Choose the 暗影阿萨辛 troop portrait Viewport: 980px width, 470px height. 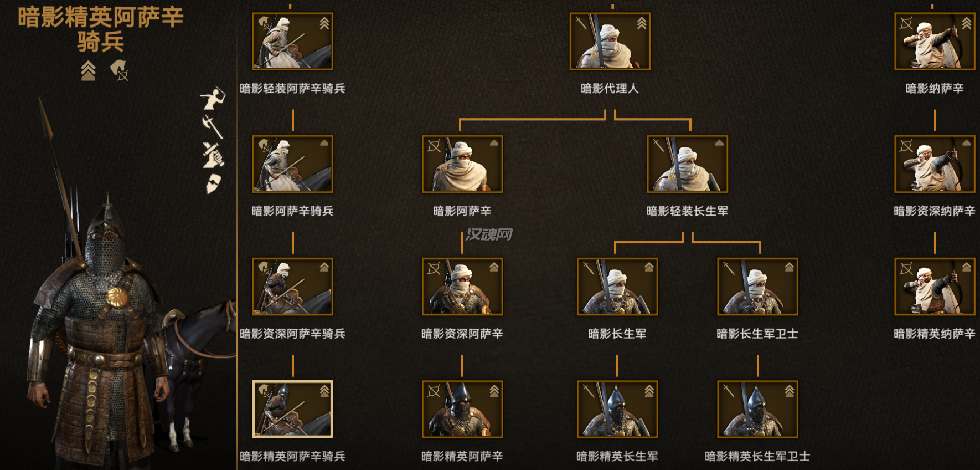click(462, 164)
